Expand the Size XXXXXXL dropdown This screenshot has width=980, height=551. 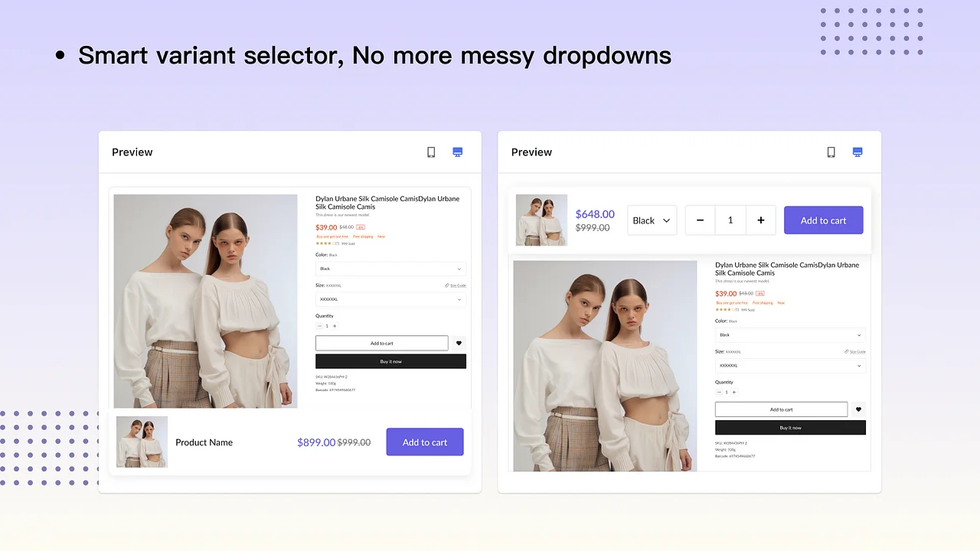[x=390, y=299]
